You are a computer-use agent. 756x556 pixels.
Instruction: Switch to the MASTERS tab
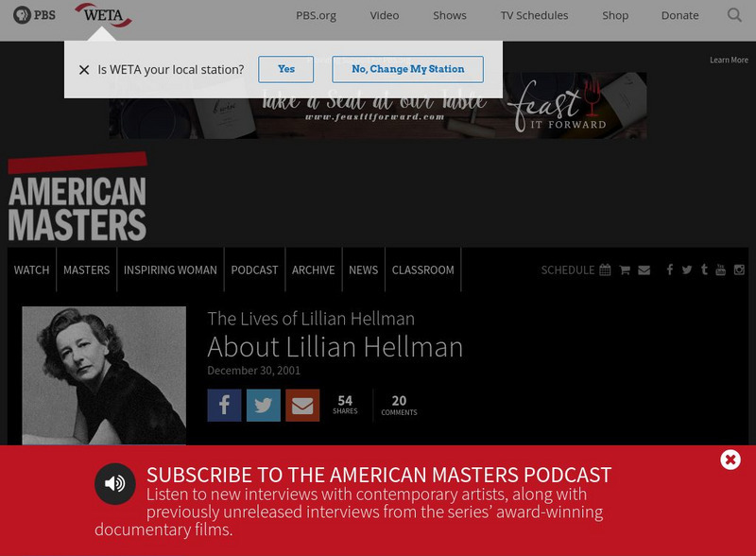point(86,269)
